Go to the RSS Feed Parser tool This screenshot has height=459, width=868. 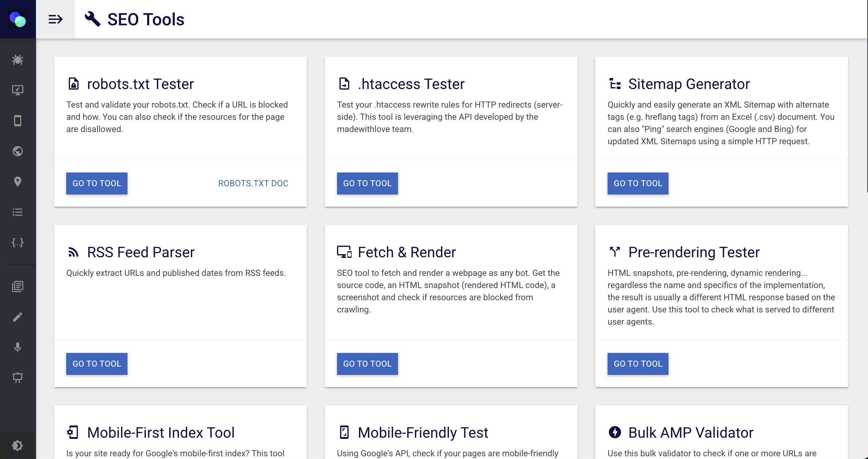click(x=97, y=364)
